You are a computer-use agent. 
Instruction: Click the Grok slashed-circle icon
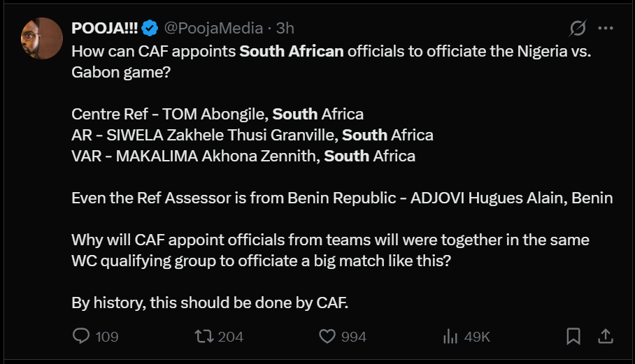pos(578,28)
